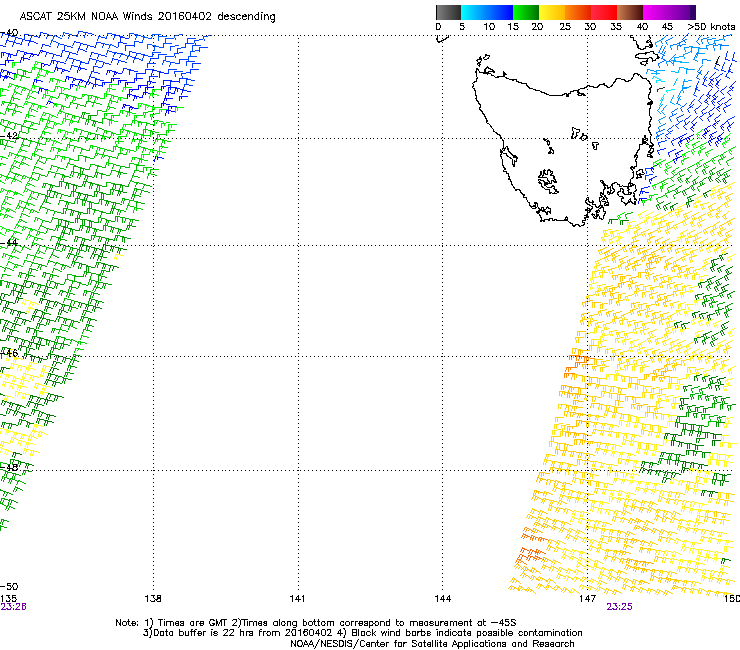
Task: Select the cyan-blue 5-15 knots swatch
Action: pyautogui.click(x=487, y=12)
